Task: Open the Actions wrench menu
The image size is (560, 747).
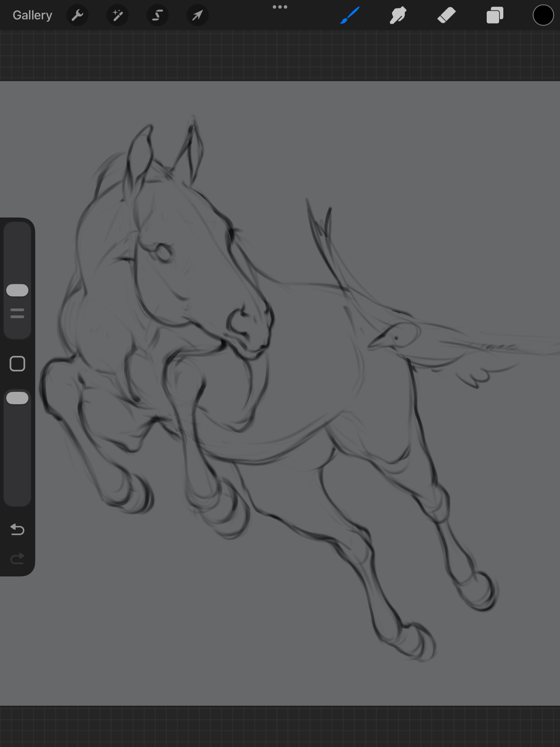Action: tap(77, 15)
